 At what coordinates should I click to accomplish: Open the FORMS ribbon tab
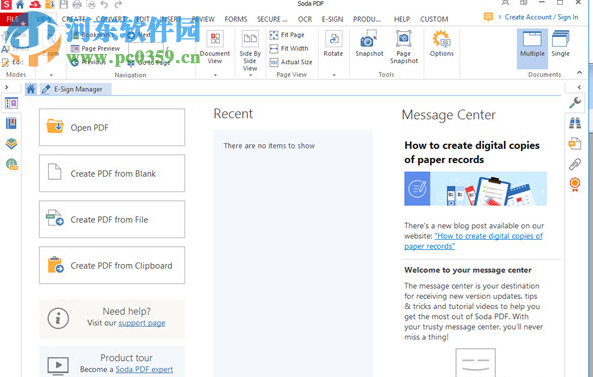point(236,19)
